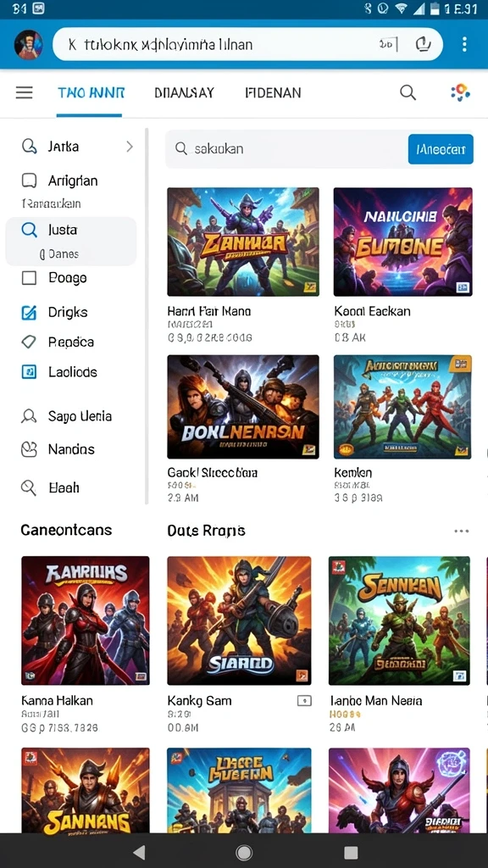
Task: Open the Kanna Halkan game thumbnail
Action: click(x=86, y=620)
